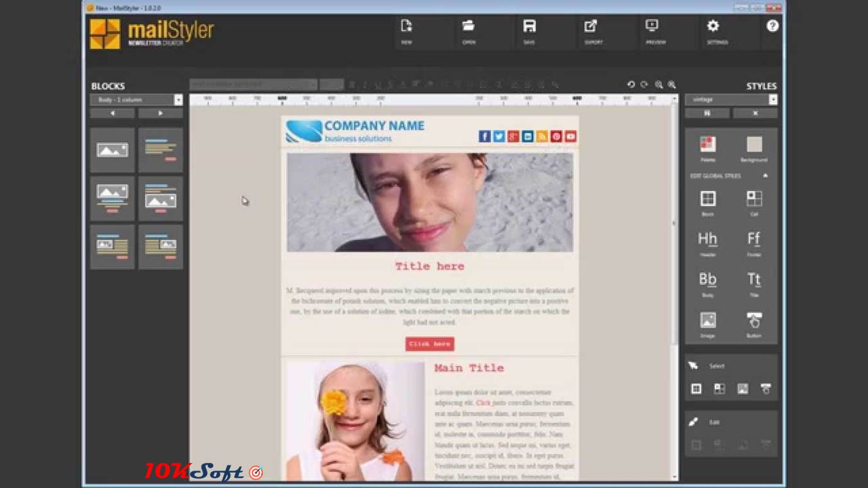Image resolution: width=868 pixels, height=488 pixels.
Task: Open SETTINGS gear in top toolbar
Action: 713,26
